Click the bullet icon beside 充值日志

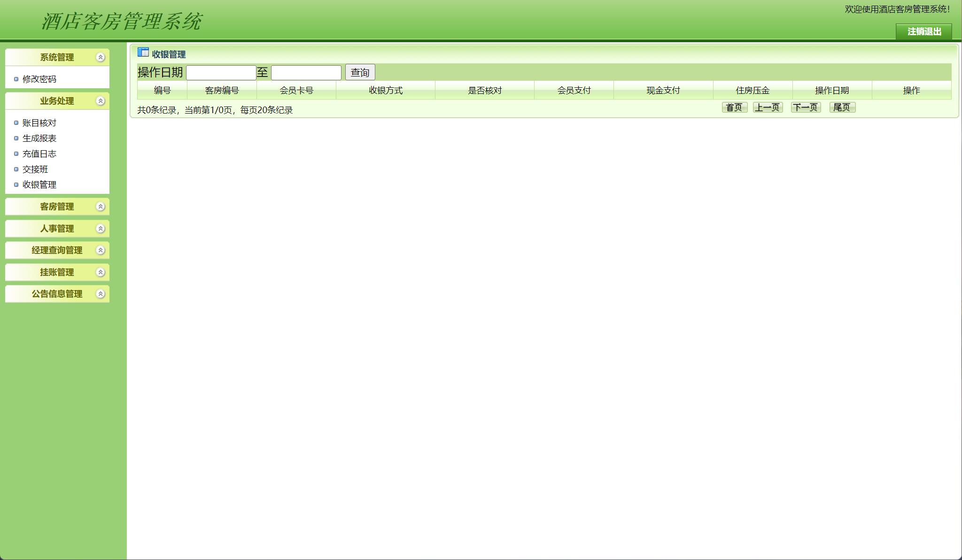pyautogui.click(x=16, y=153)
